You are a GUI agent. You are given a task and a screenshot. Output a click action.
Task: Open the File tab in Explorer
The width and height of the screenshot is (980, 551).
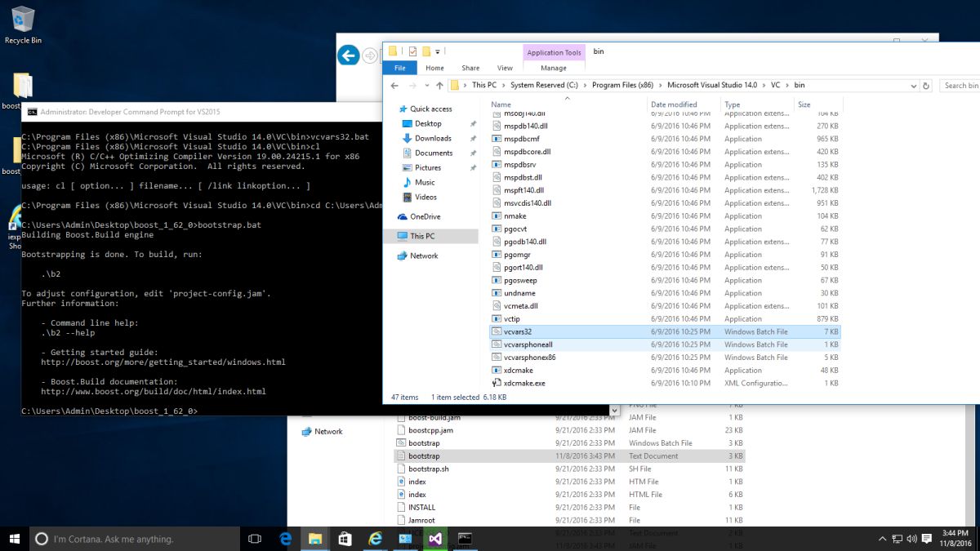[399, 68]
